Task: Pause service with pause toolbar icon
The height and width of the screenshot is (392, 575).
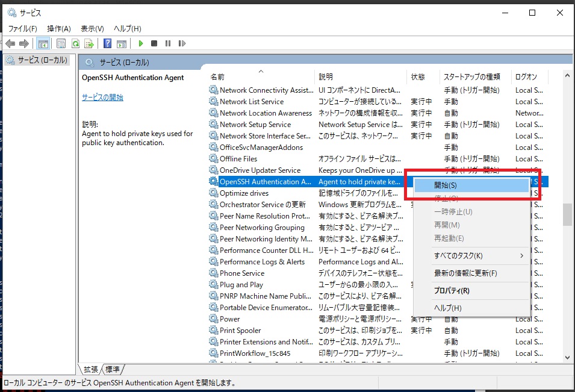Action: 168,43
